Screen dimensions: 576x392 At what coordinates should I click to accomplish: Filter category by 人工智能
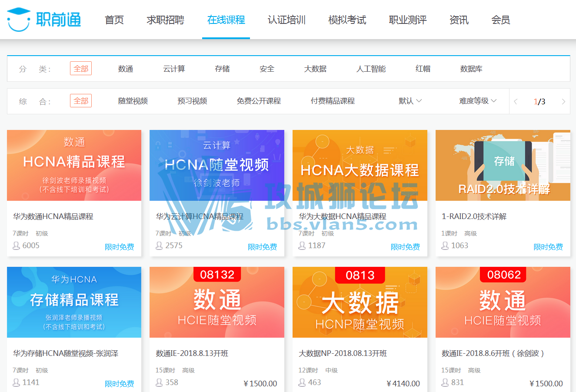point(371,69)
